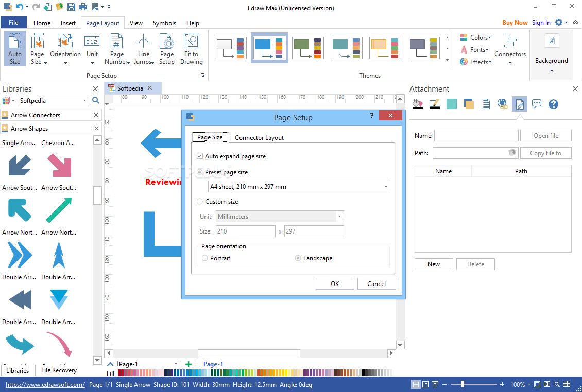Open the Shadow teal square panel icon

[451, 104]
